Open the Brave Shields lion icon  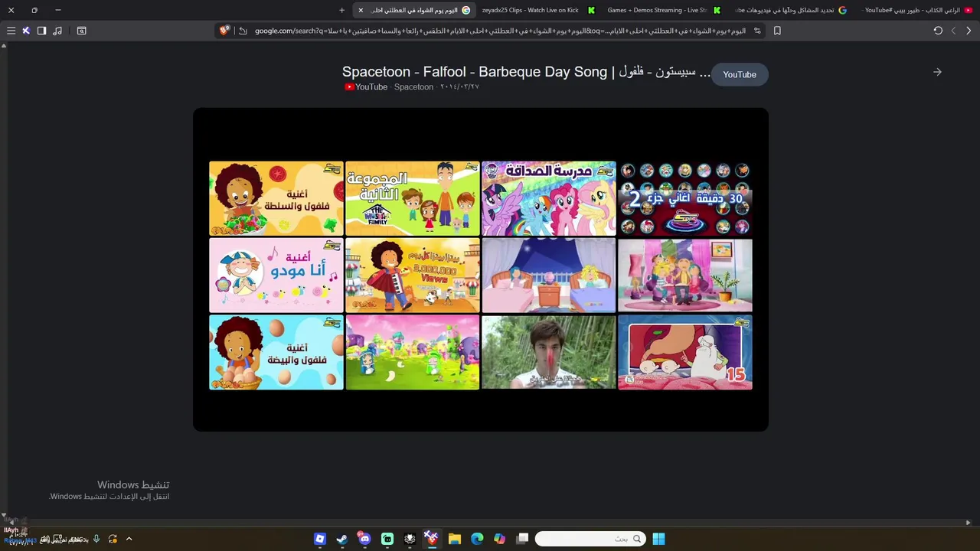[x=224, y=31]
